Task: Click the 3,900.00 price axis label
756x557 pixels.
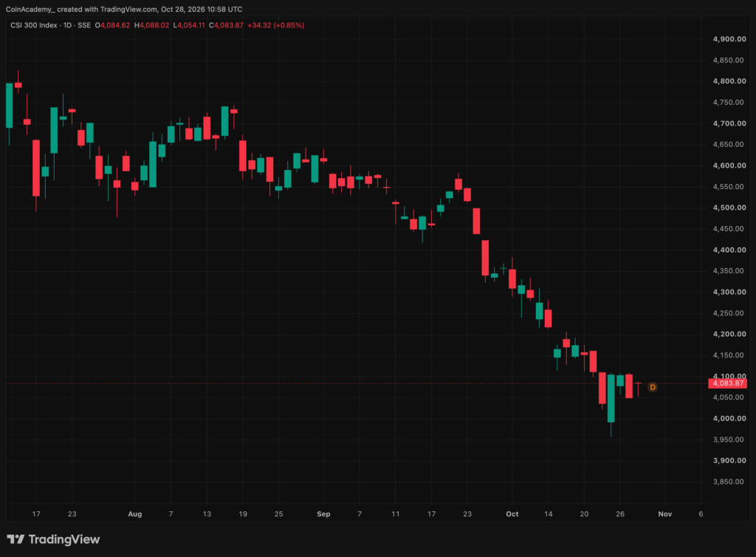Action: click(x=729, y=460)
